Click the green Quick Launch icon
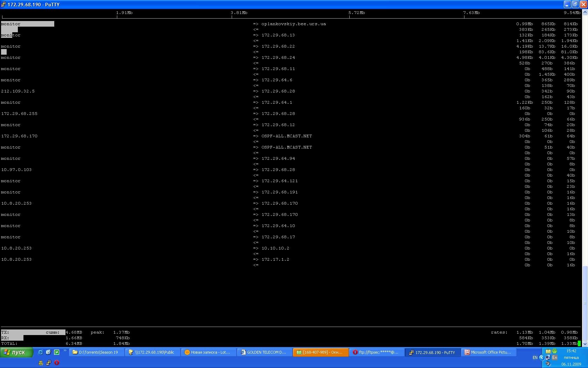The width and height of the screenshot is (588, 368). click(57, 352)
